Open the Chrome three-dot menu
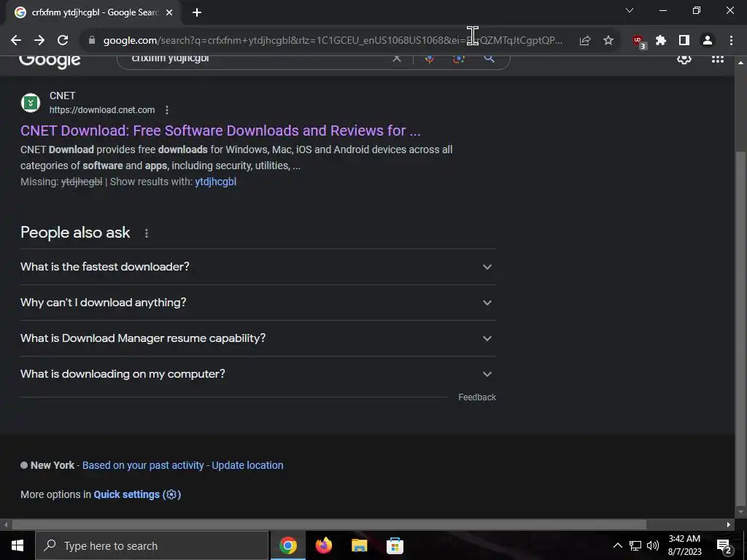Viewport: 747px width, 560px height. [x=731, y=41]
